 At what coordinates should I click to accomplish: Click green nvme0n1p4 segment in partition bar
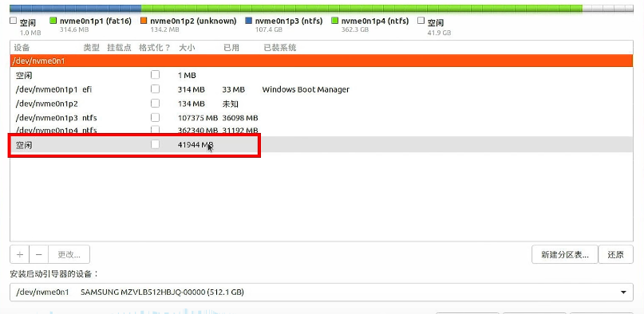(362, 8)
